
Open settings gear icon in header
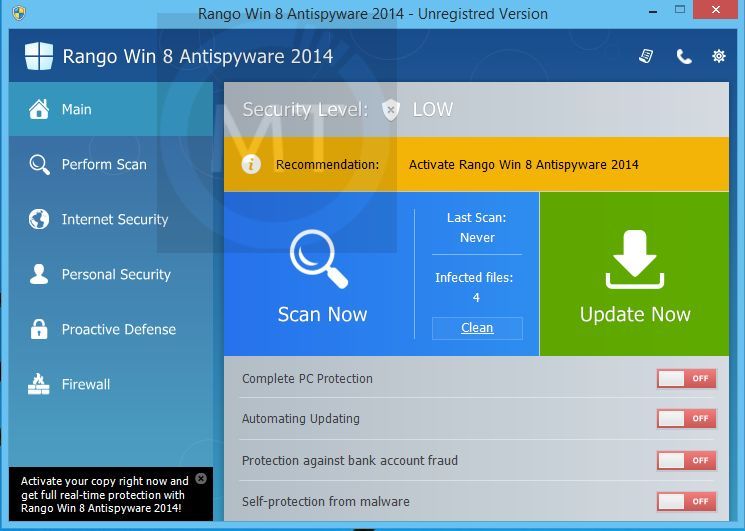718,56
